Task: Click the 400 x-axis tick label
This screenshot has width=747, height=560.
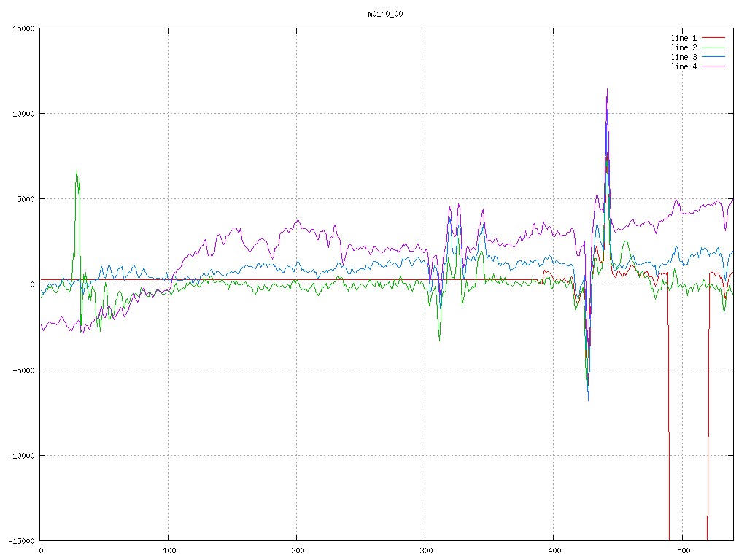Action: [554, 551]
